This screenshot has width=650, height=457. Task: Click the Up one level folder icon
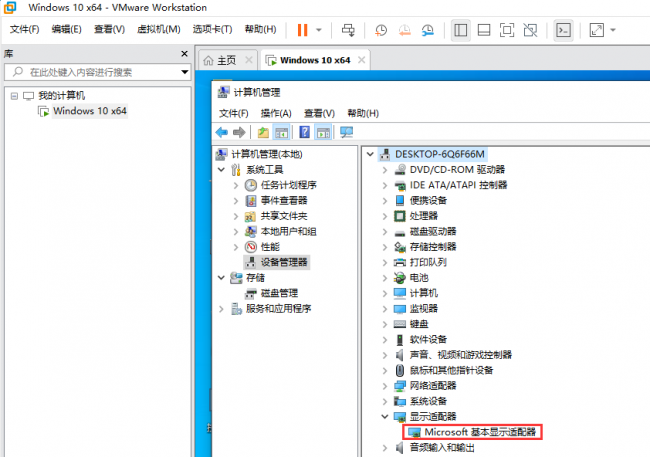point(263,133)
